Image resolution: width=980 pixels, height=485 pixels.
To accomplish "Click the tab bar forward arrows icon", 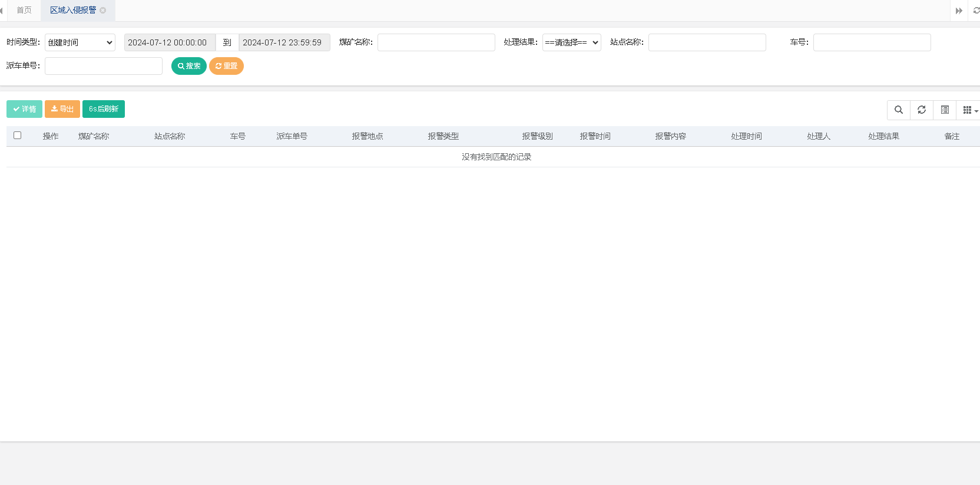I will pyautogui.click(x=959, y=11).
